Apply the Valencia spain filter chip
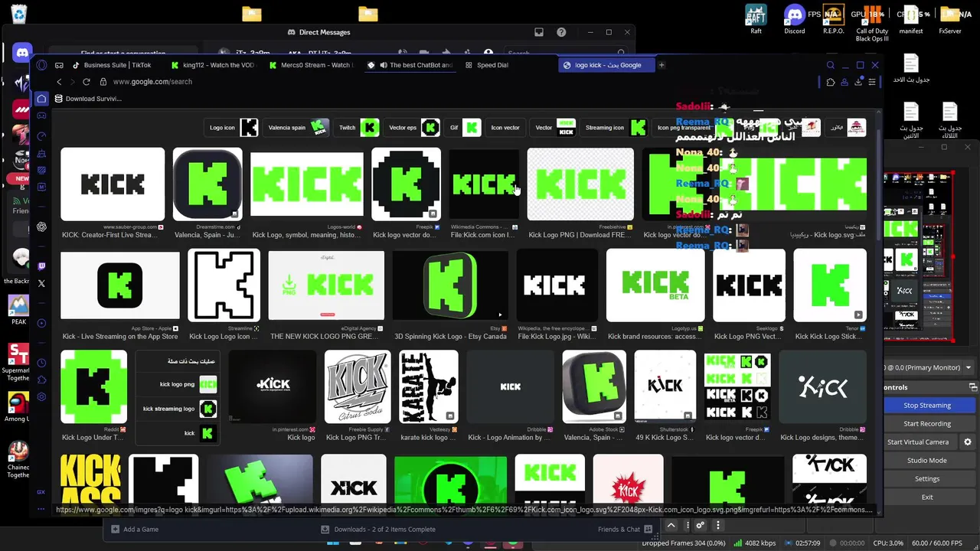 [296, 128]
